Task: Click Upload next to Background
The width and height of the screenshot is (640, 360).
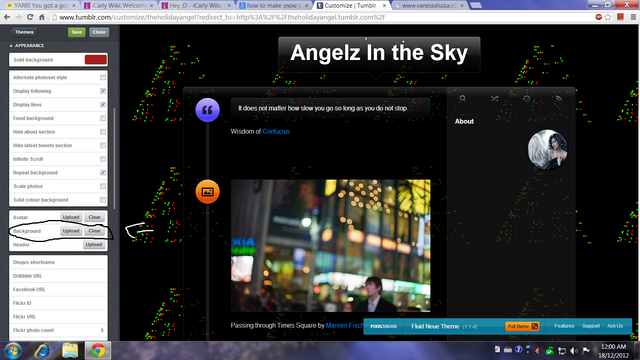Action: pos(71,231)
